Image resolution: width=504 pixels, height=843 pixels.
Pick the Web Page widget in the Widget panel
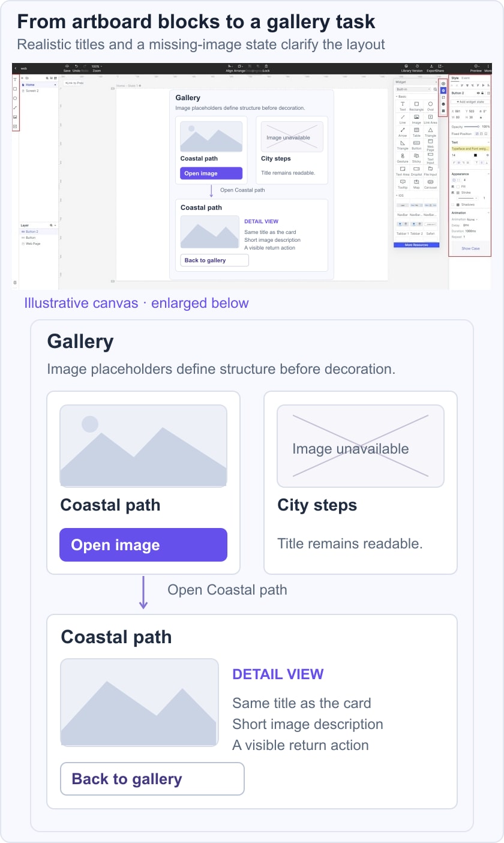(x=430, y=146)
